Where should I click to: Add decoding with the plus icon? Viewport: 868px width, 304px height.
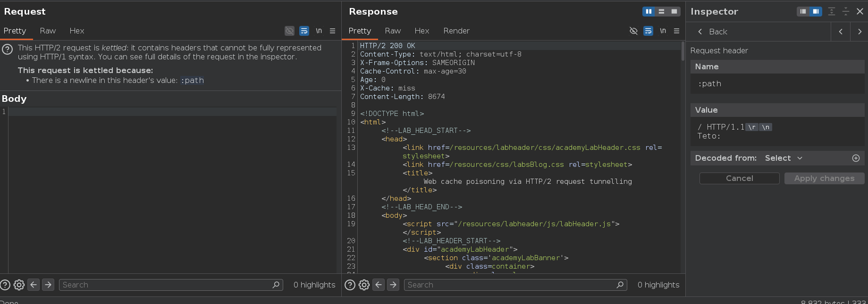(856, 158)
